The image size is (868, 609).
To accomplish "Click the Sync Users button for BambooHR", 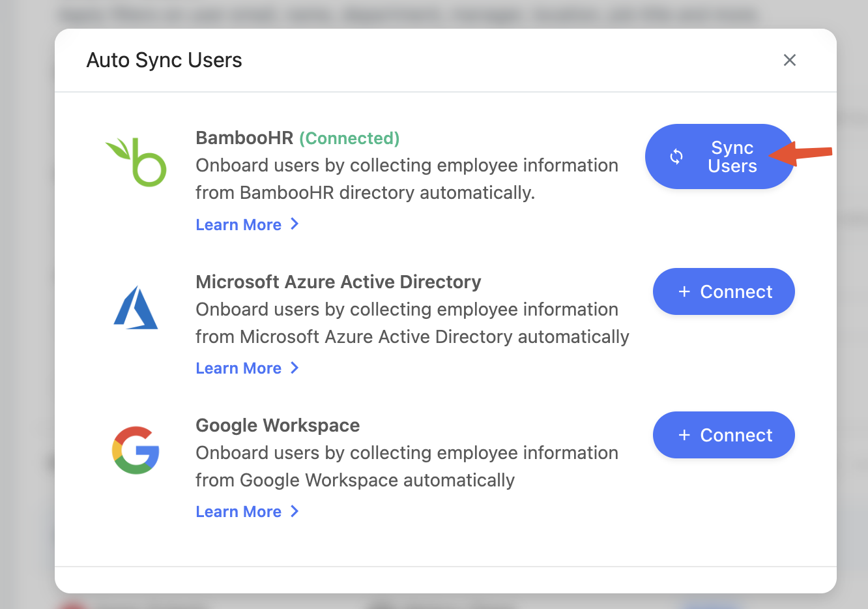I will (719, 156).
